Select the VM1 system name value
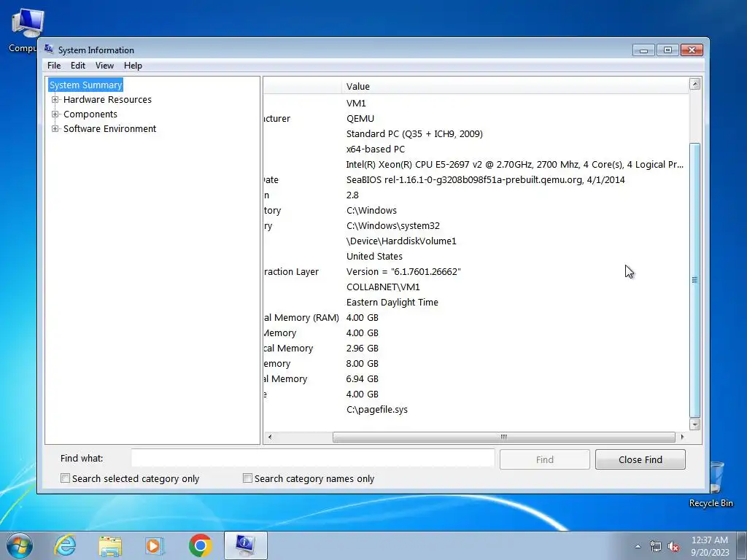This screenshot has height=560, width=747. (x=356, y=104)
